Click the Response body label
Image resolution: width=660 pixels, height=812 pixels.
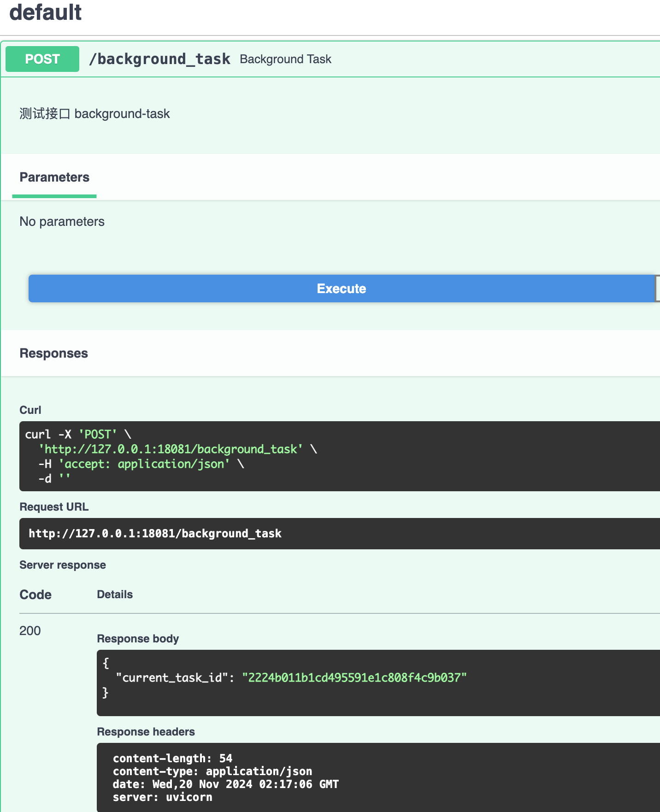(138, 639)
